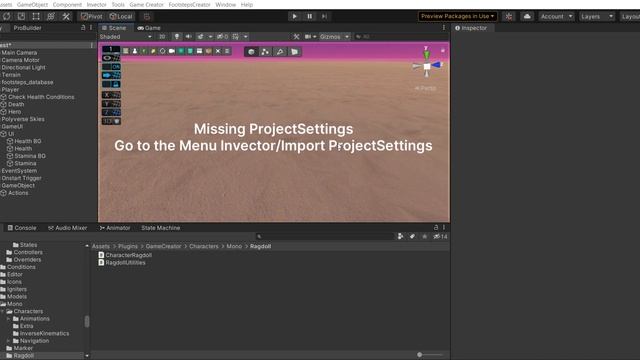The height and width of the screenshot is (360, 640).
Task: Switch to the Game tab
Action: point(149,28)
